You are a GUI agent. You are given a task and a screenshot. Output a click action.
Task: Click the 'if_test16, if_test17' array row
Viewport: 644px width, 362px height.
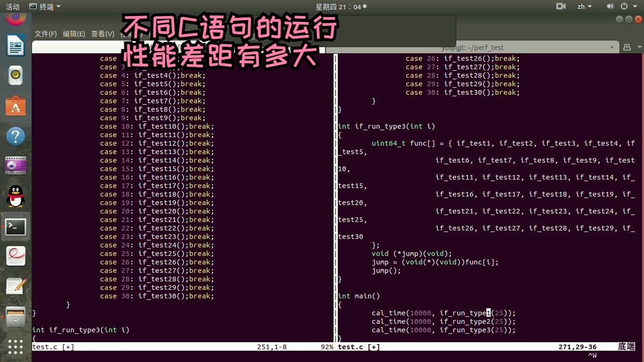535,194
